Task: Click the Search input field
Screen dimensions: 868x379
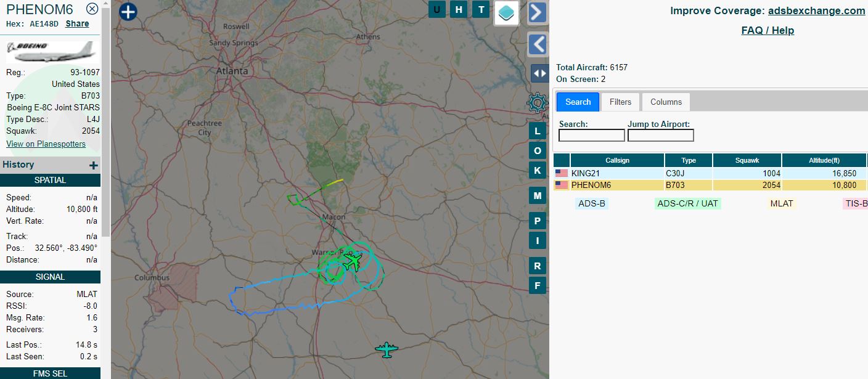Action: click(592, 135)
